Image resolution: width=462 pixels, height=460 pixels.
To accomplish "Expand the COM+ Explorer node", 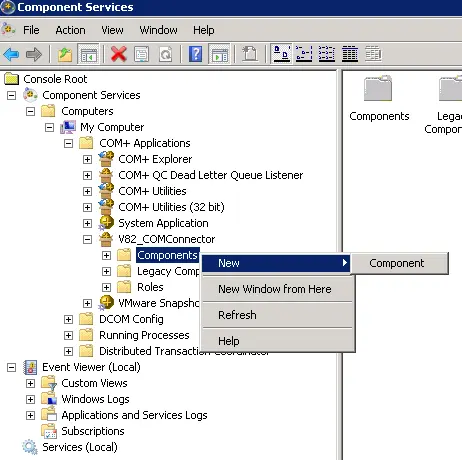I will 87,159.
